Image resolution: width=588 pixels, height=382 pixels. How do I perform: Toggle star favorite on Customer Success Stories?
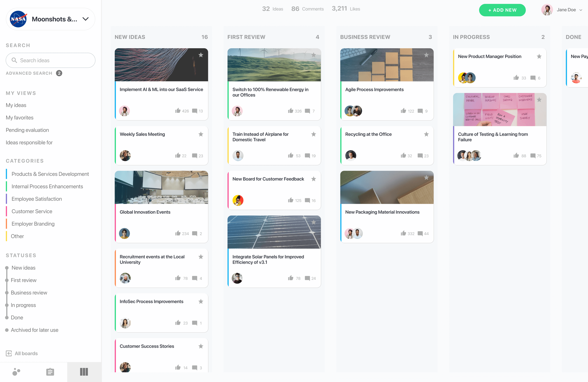pyautogui.click(x=201, y=346)
